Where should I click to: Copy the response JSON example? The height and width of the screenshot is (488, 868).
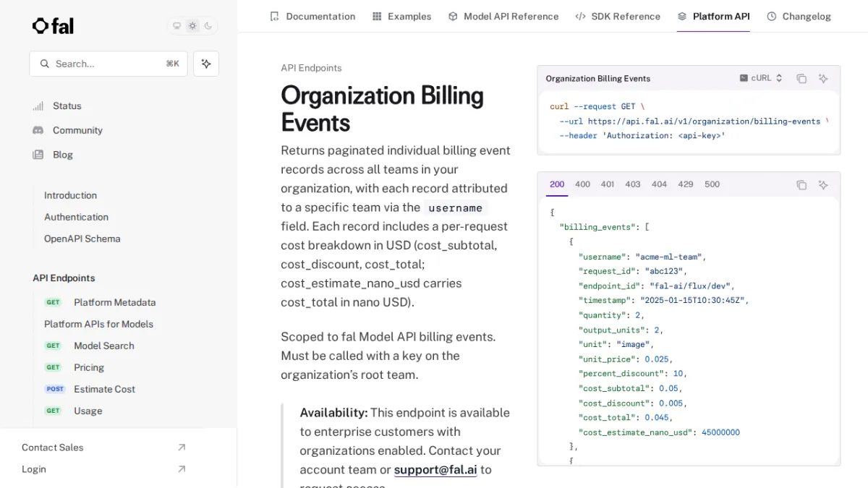pos(801,185)
